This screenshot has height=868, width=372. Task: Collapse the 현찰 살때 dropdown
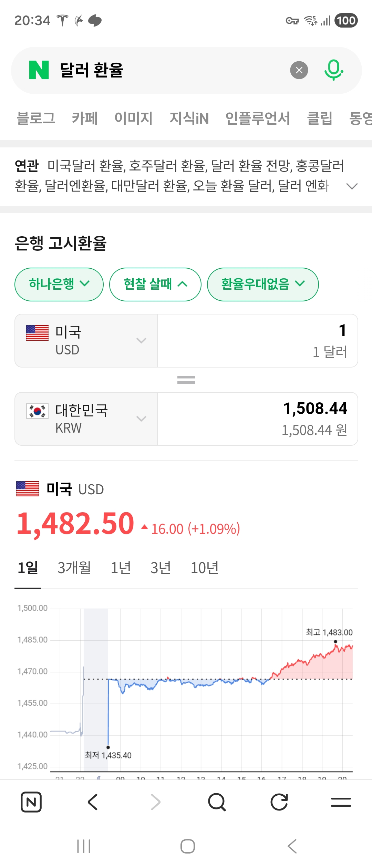pos(155,284)
